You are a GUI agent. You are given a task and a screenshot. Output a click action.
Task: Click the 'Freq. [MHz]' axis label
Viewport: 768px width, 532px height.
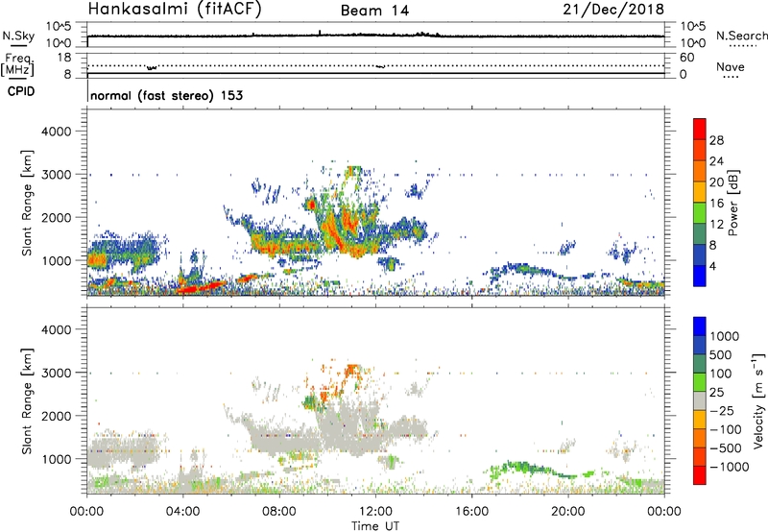coord(18,64)
